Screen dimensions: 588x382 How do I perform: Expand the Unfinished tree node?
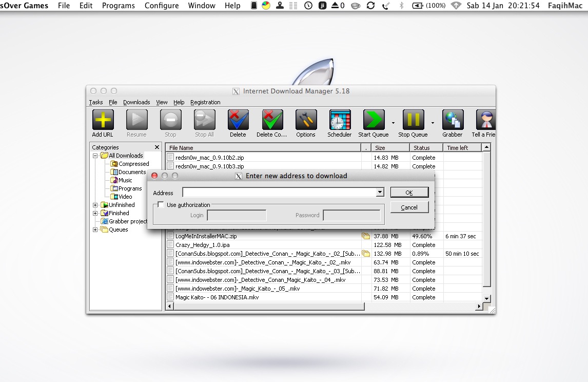click(x=95, y=205)
